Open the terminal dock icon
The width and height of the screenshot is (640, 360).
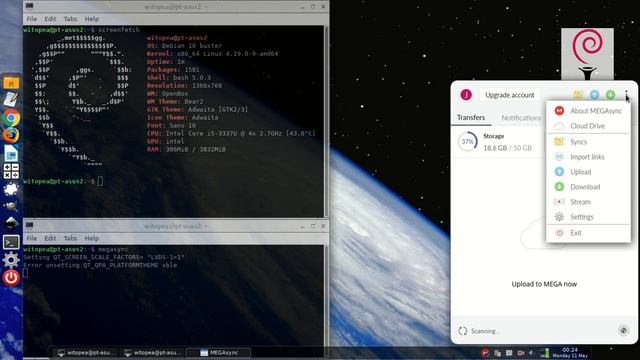tap(11, 242)
